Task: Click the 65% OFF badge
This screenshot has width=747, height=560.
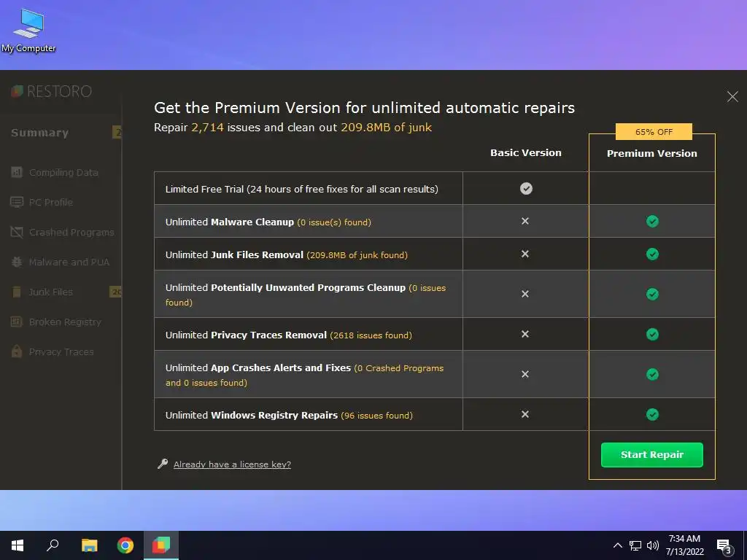Action: pyautogui.click(x=654, y=132)
